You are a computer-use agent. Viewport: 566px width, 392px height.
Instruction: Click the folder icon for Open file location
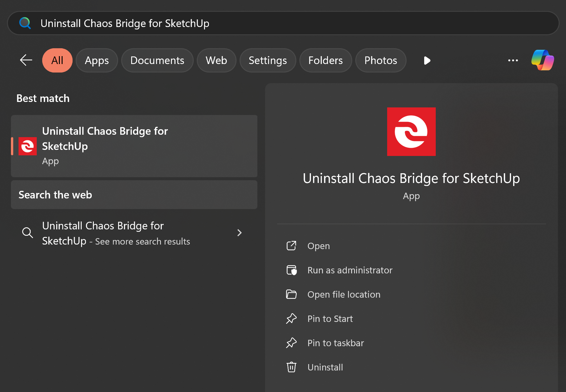coord(292,294)
